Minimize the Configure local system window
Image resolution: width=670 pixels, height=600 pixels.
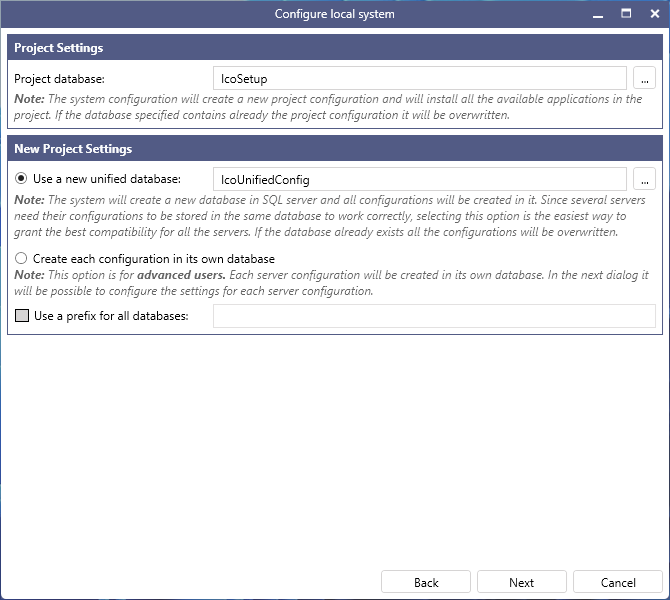click(598, 14)
